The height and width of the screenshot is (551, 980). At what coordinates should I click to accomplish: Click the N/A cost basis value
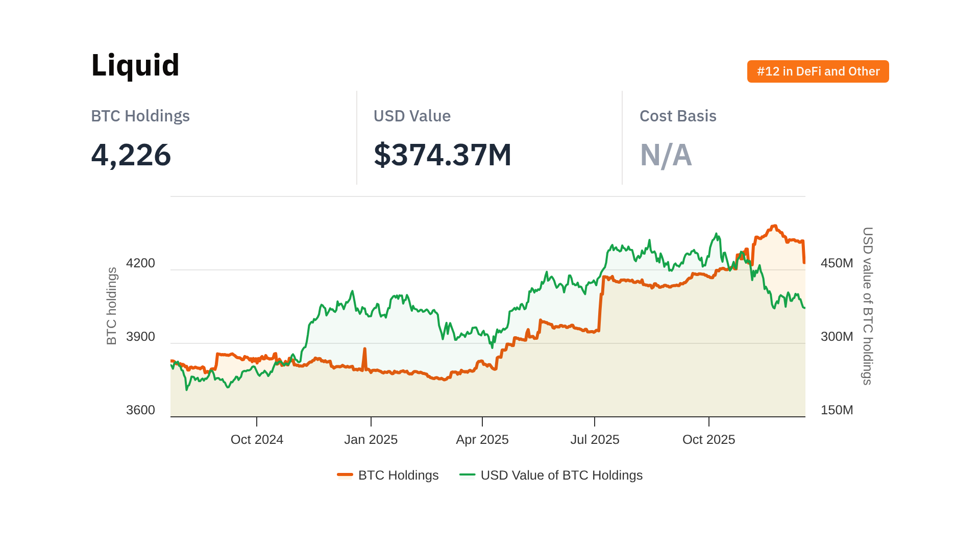[666, 155]
